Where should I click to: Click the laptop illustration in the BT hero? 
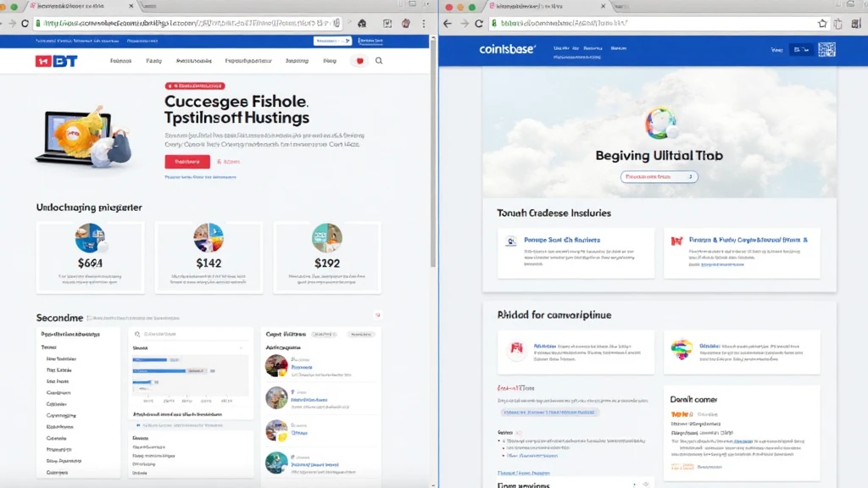point(84,136)
